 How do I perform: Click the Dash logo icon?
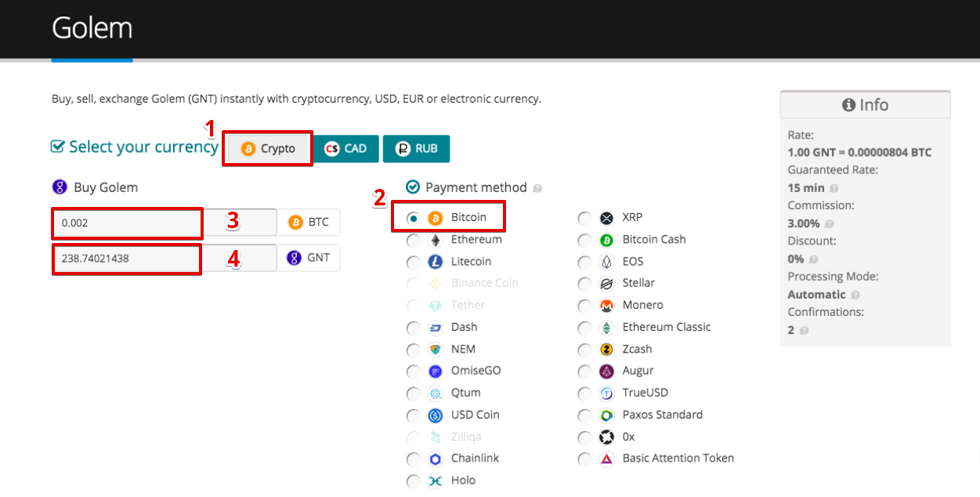pos(436,328)
